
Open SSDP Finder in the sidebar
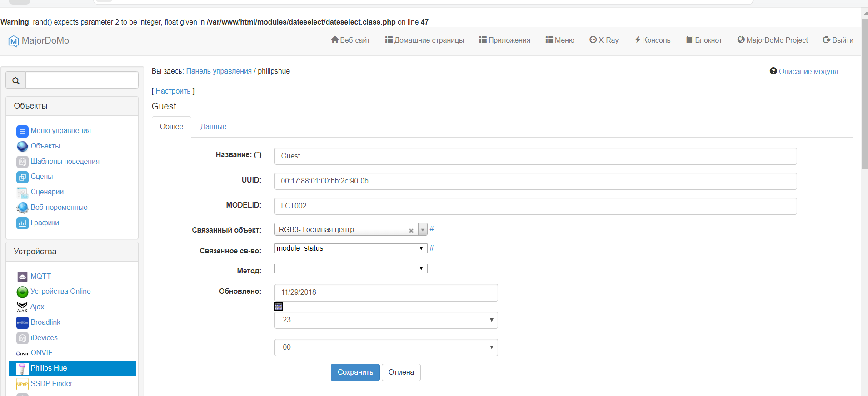pyautogui.click(x=51, y=384)
